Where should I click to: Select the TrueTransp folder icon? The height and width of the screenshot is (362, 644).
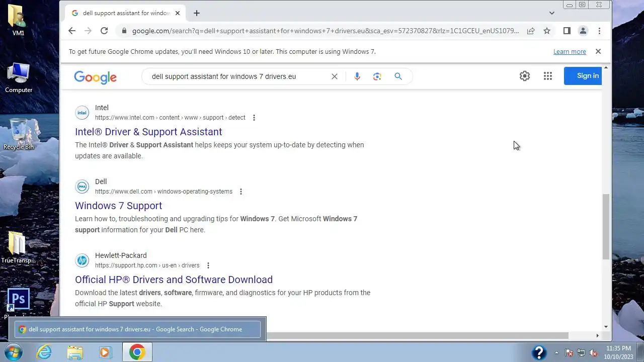point(18,247)
